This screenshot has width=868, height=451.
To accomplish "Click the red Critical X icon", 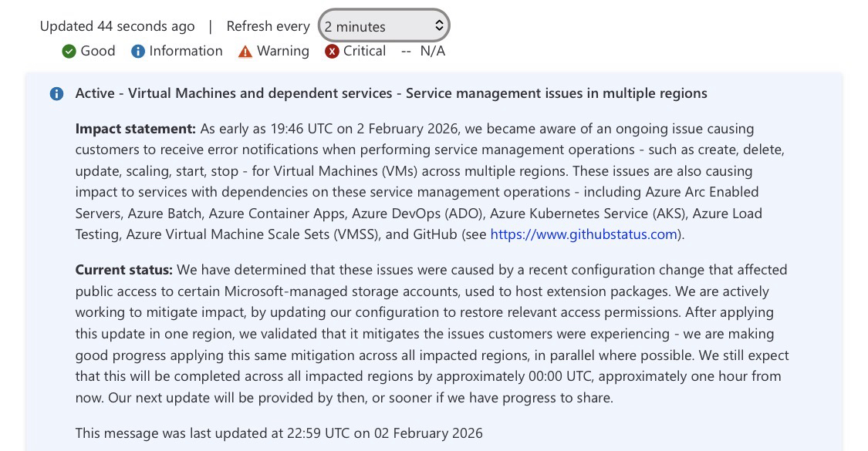I will pos(332,52).
